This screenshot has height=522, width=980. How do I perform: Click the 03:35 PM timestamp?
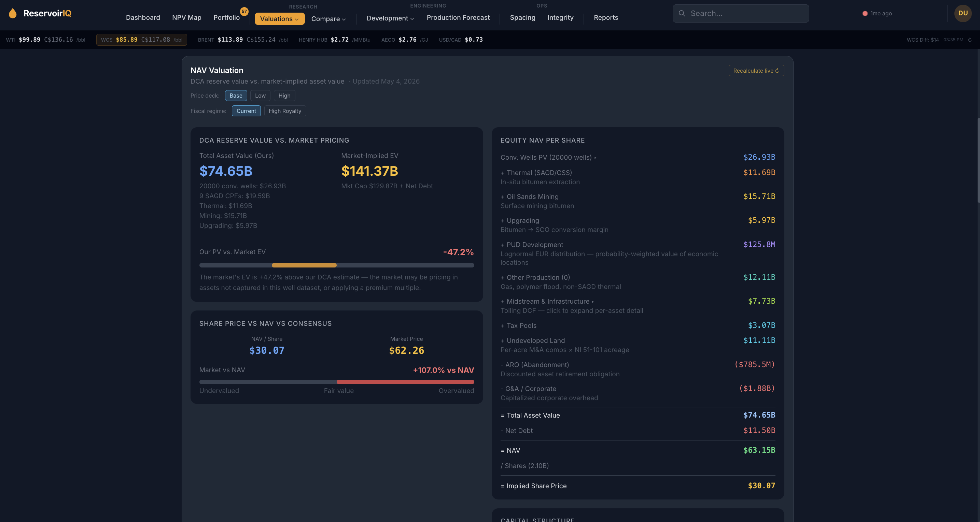tap(953, 40)
